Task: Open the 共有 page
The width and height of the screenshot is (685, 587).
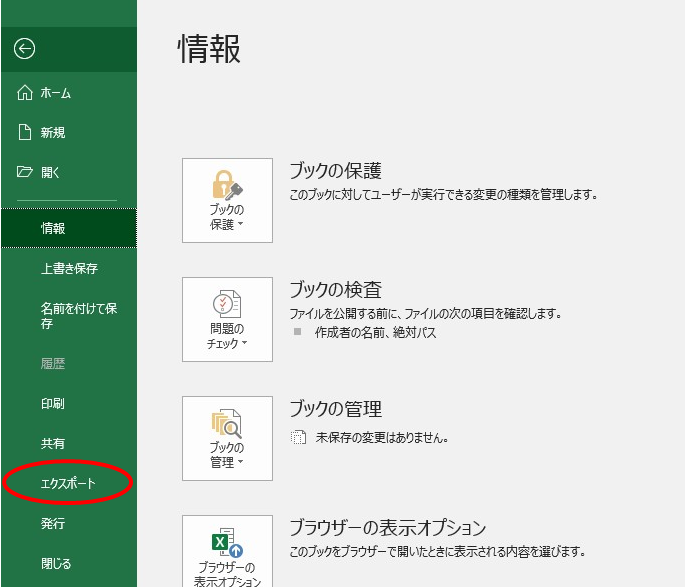Action: pyautogui.click(x=69, y=443)
